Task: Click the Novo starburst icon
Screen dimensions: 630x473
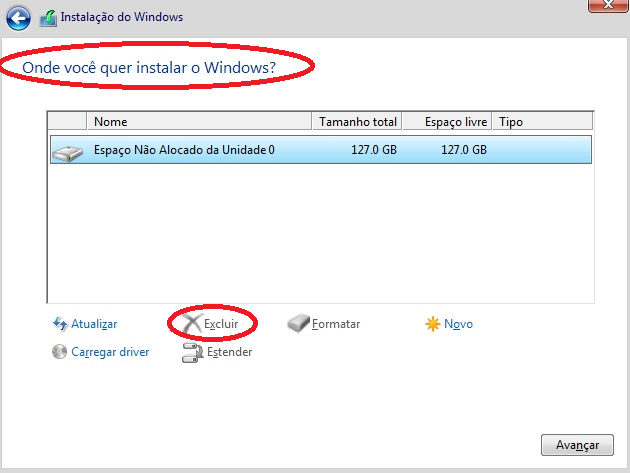Action: pos(433,324)
